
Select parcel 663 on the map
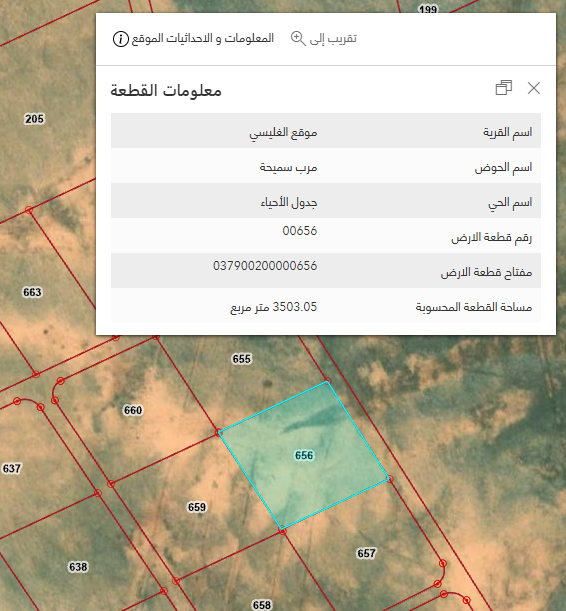[32, 292]
